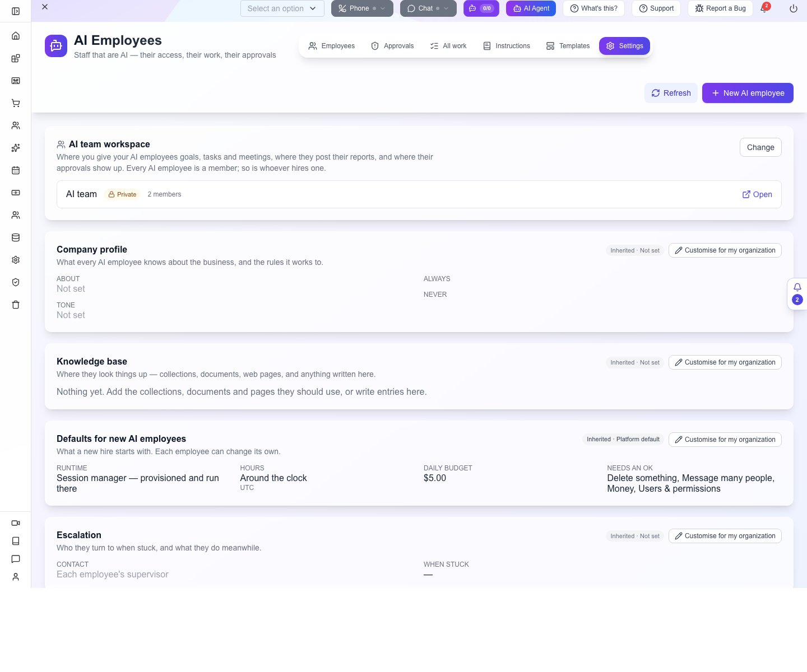The height and width of the screenshot is (672, 807).
Task: Open the database sidebar icon
Action: point(16,237)
